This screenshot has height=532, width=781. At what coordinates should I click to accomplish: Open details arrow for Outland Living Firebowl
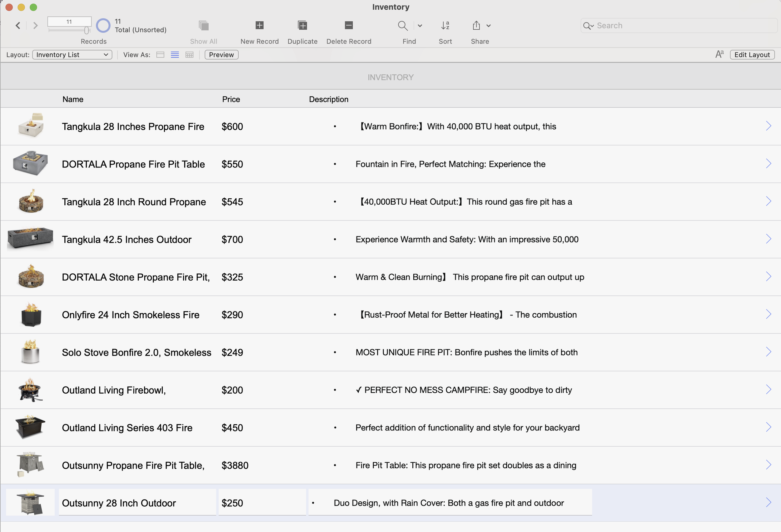769,390
